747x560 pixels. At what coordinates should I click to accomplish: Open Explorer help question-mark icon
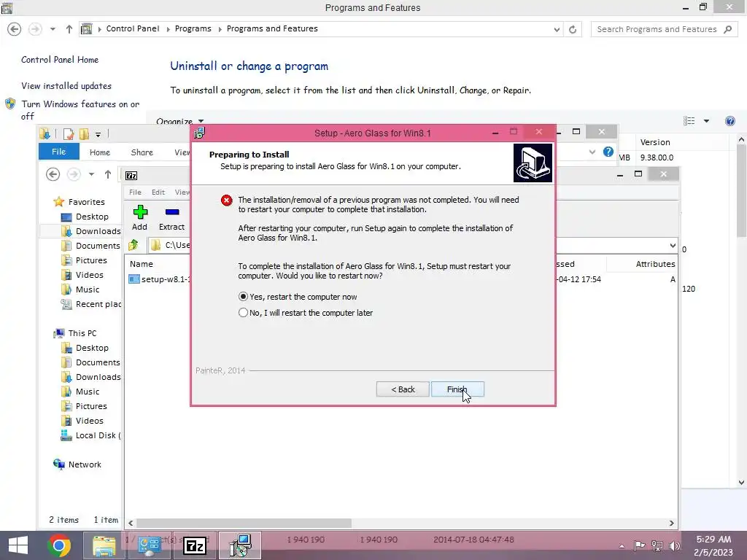(x=608, y=152)
